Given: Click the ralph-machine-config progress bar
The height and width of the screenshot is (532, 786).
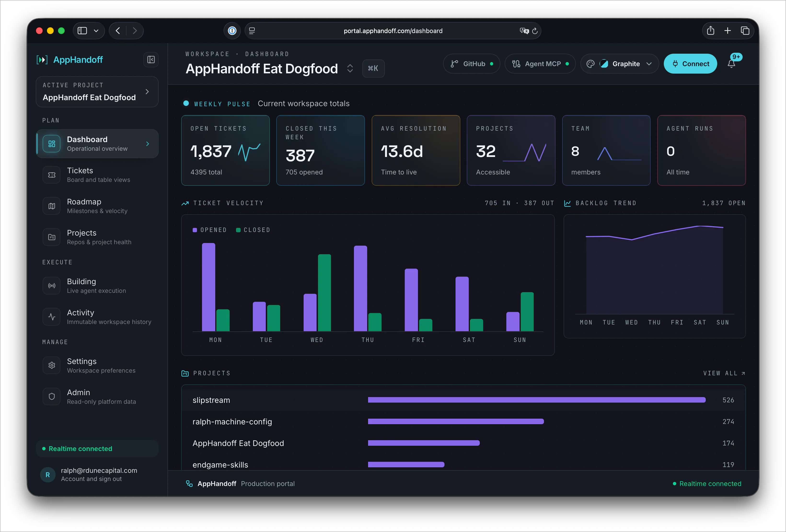Looking at the screenshot, I should pyautogui.click(x=456, y=422).
